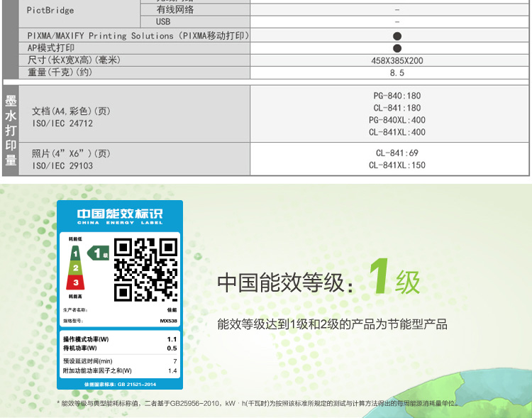Select the standby power value '0.5'
The height and width of the screenshot is (418, 532).
coord(172,348)
